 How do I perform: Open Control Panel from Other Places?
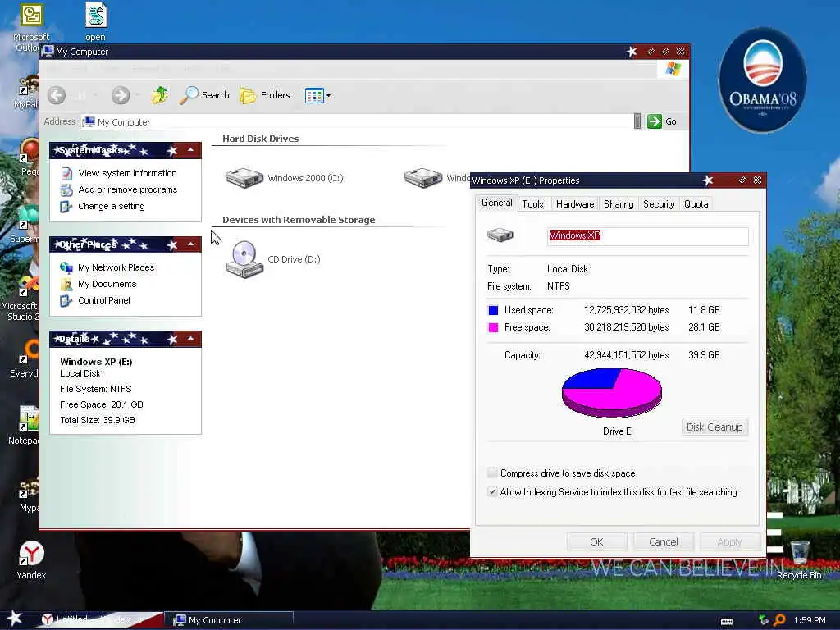(104, 300)
